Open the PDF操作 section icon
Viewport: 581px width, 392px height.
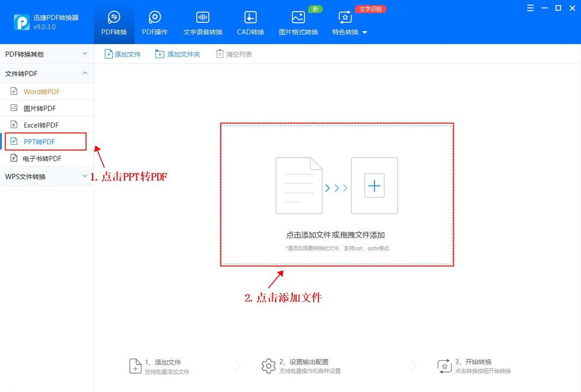click(154, 16)
